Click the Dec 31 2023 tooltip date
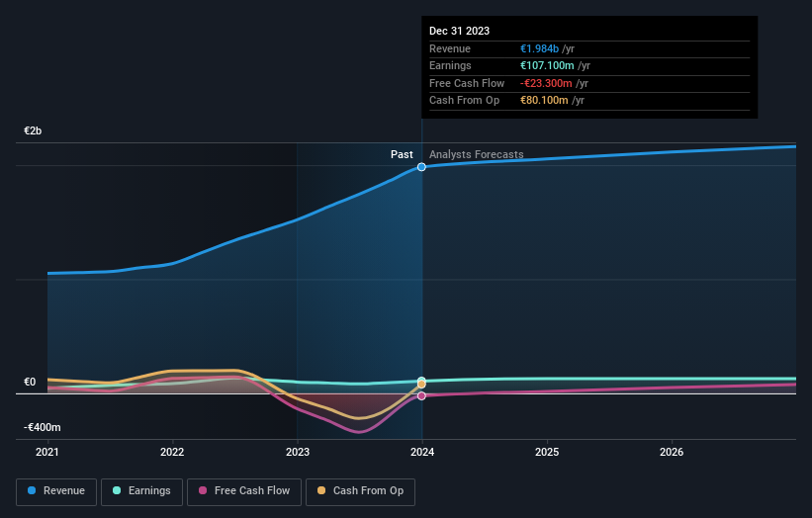Screen dimensions: 812x518 point(459,31)
